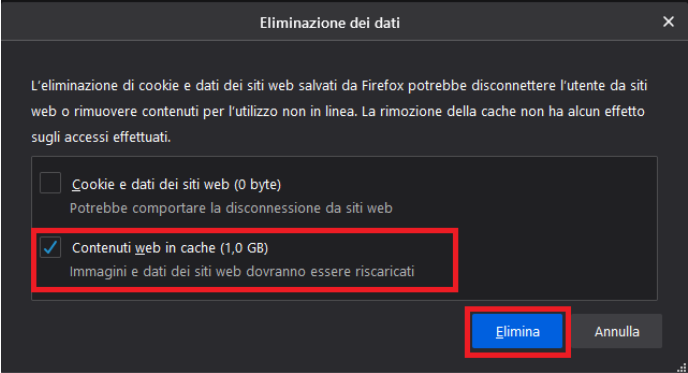This screenshot has width=688, height=373.
Task: Click empty title bar area left of title
Action: pyautogui.click(x=127, y=22)
